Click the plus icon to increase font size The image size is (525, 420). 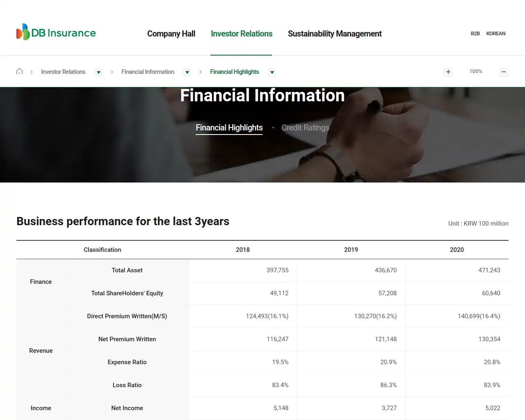pyautogui.click(x=448, y=72)
